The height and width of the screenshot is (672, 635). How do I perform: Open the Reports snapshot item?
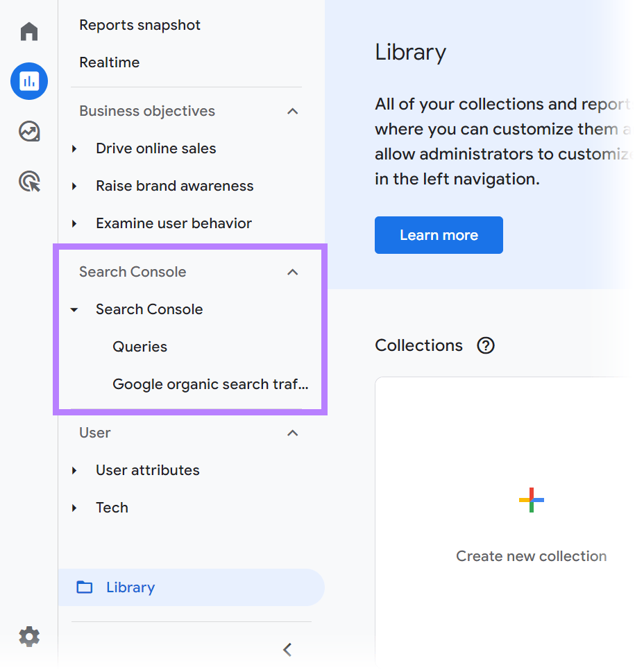coord(139,25)
